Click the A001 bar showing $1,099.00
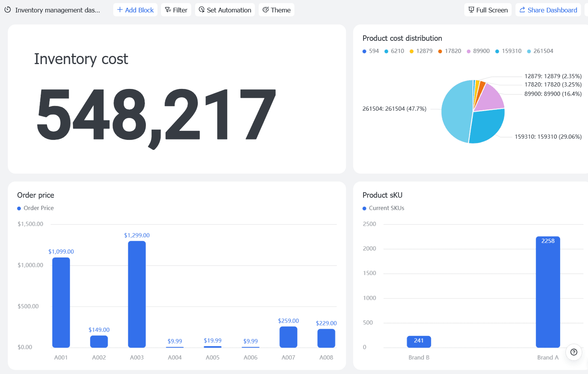Image resolution: width=588 pixels, height=374 pixels. click(61, 303)
